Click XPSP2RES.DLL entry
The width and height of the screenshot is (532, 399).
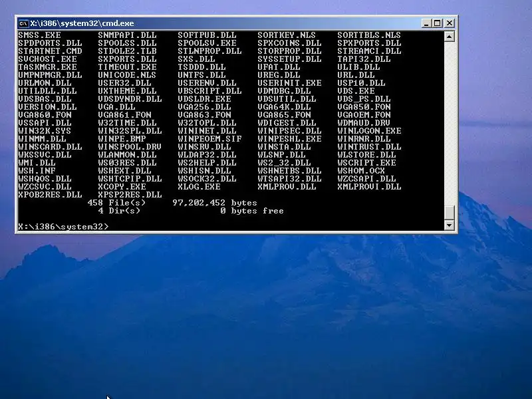(x=130, y=195)
